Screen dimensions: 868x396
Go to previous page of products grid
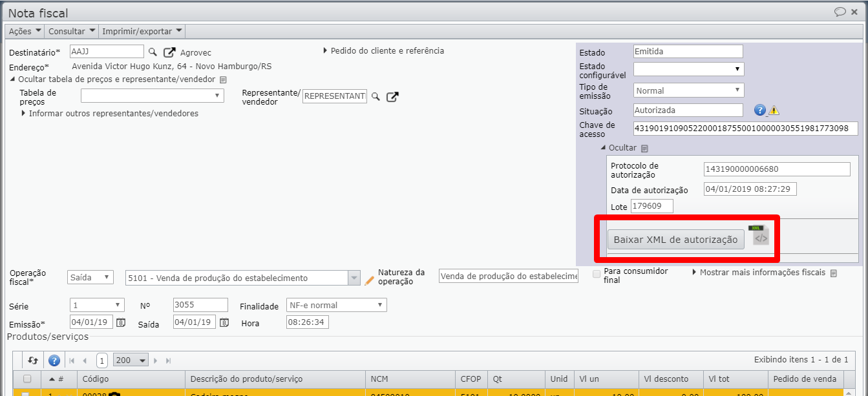tap(84, 360)
